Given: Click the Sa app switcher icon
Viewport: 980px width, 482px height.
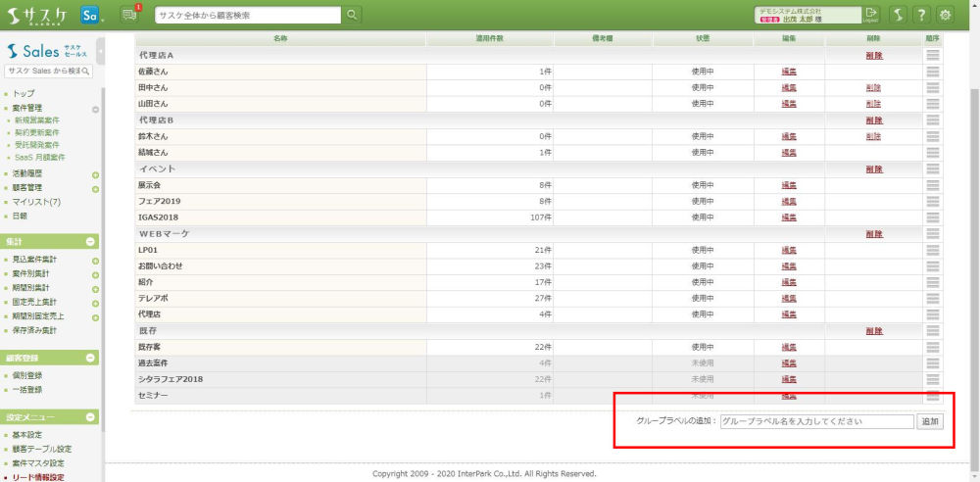Looking at the screenshot, I should click(x=90, y=15).
